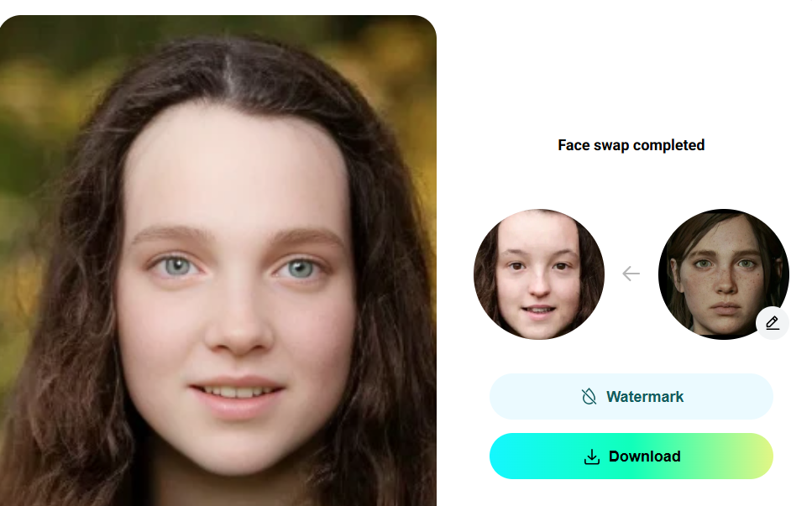Click the "Download" text label
The height and width of the screenshot is (506, 812).
click(645, 456)
